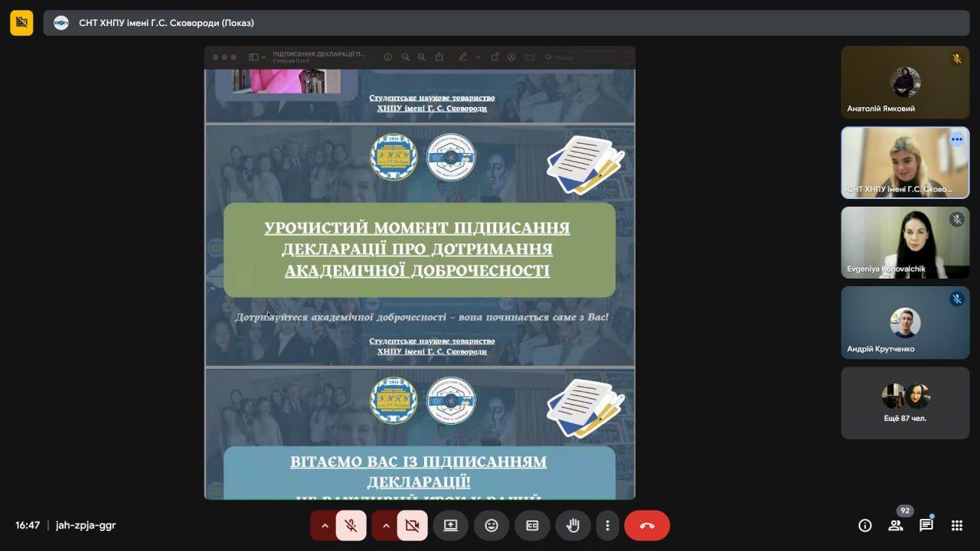Unmute the microphone

[x=351, y=526]
